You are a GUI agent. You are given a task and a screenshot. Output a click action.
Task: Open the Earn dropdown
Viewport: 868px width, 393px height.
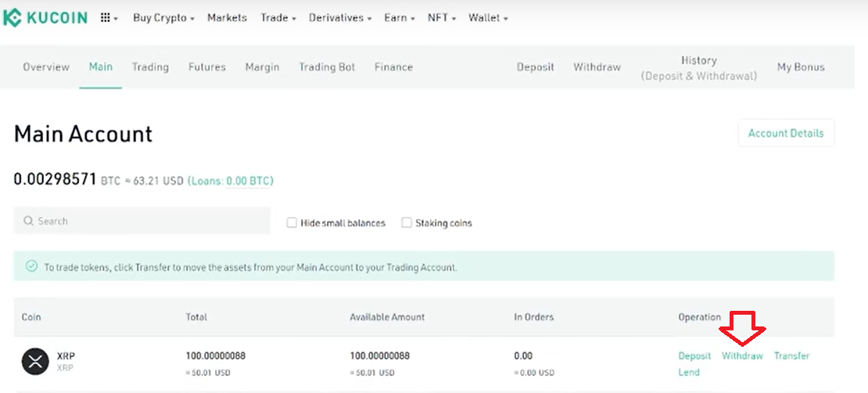point(400,17)
